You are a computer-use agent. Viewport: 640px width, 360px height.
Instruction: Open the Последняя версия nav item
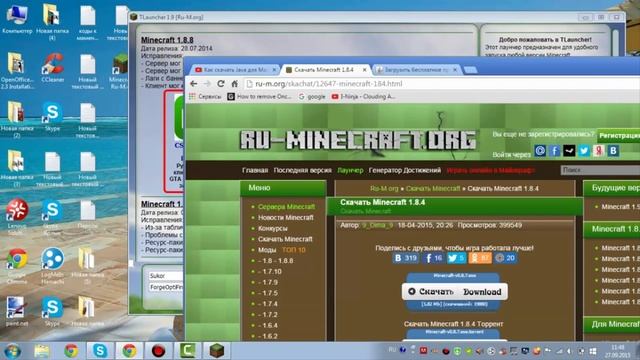(302, 170)
